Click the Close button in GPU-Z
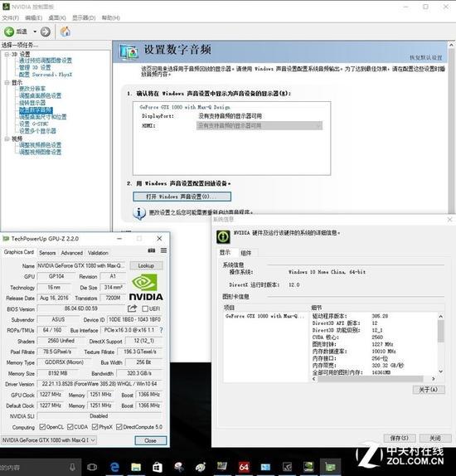 pyautogui.click(x=151, y=440)
